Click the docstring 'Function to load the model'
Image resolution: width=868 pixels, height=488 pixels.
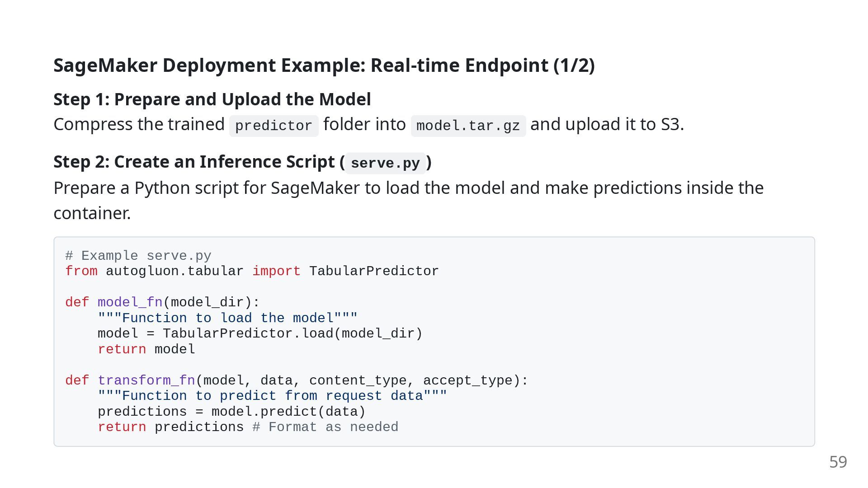[227, 318]
